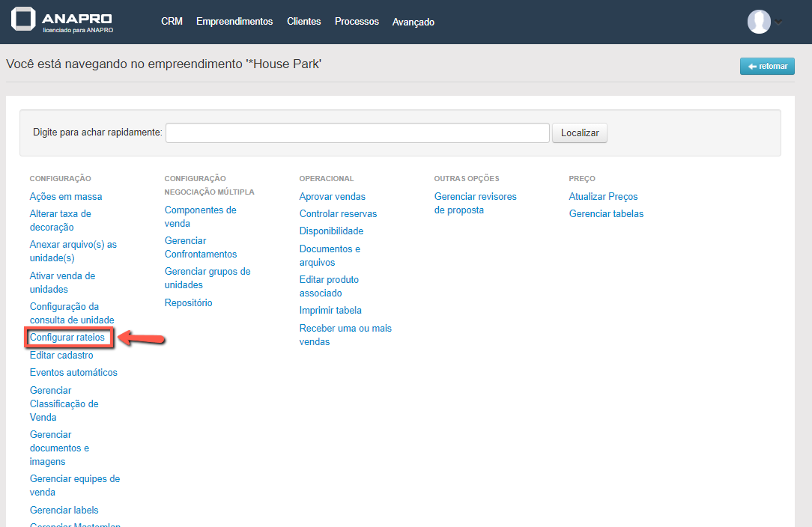Open the Repositório link
This screenshot has width=812, height=527.
(188, 303)
